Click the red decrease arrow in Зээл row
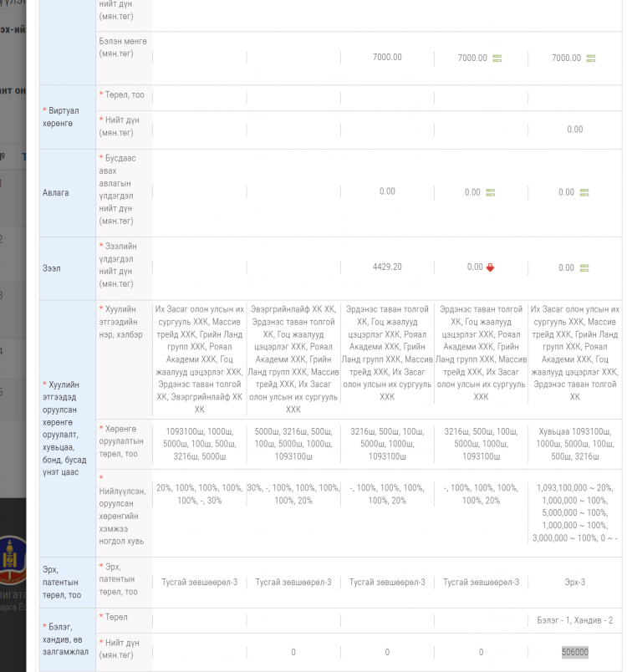The image size is (627, 672). pos(491,267)
